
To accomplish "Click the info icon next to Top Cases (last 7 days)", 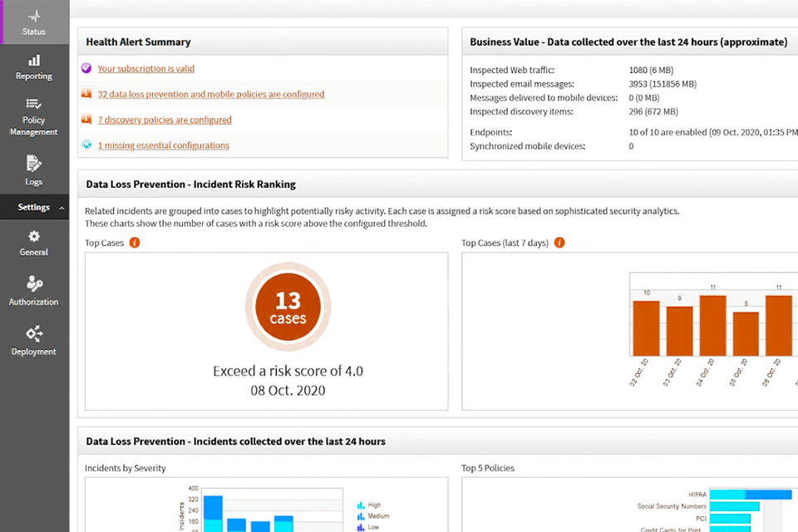I will click(559, 243).
